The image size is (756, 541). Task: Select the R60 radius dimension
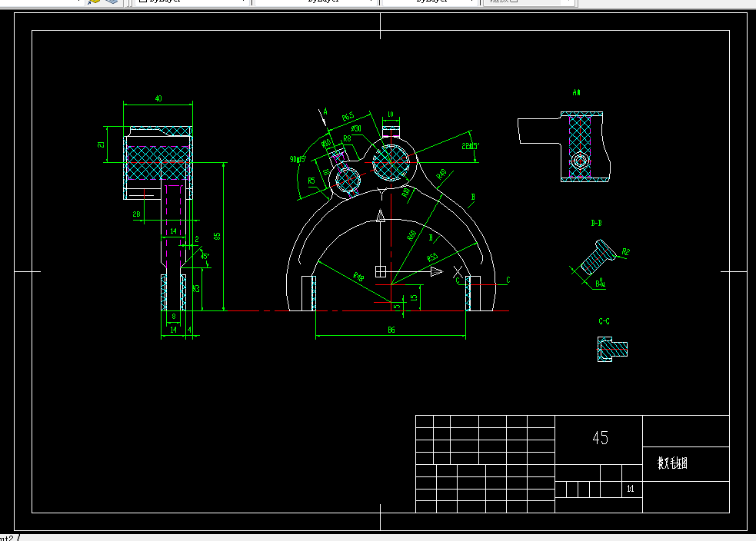pyautogui.click(x=411, y=236)
